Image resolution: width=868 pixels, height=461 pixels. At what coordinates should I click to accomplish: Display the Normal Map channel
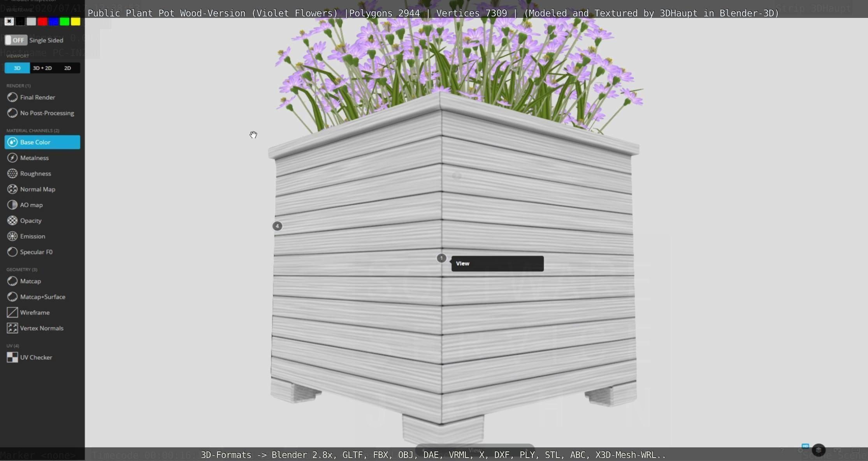coord(42,189)
